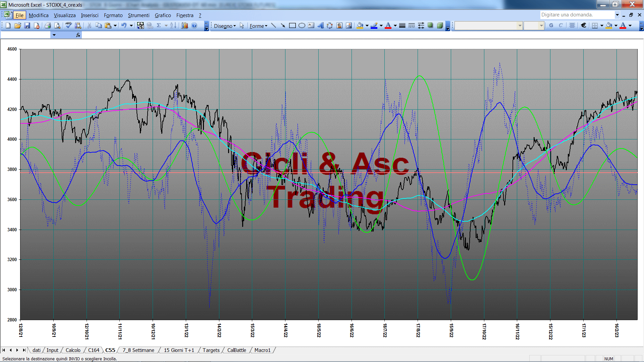
Task: Click the blue Help question icon
Action: click(194, 26)
